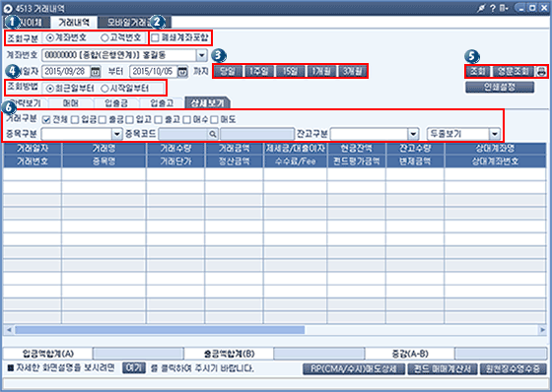The width and height of the screenshot is (552, 392).
Task: Set period with the 15일 button
Action: pos(291,72)
